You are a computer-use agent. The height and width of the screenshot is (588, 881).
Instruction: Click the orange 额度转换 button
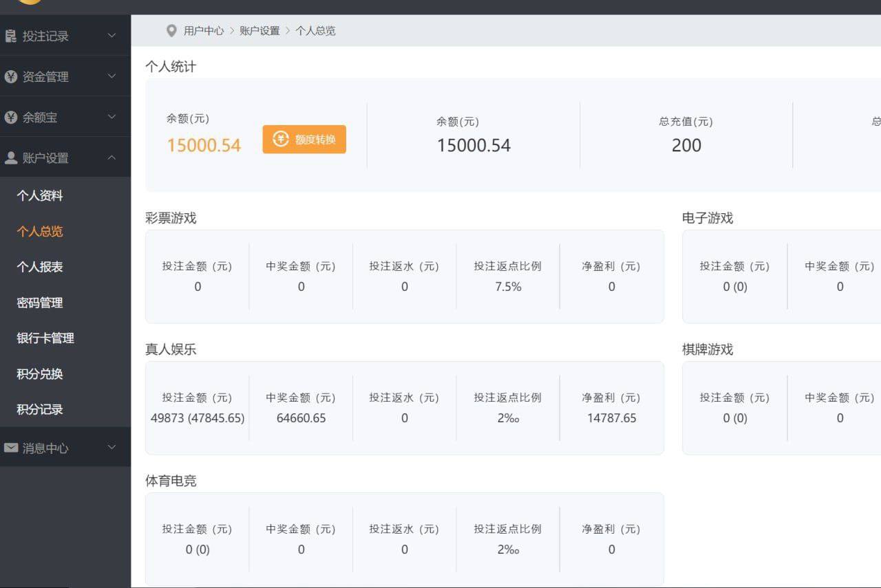[x=304, y=138]
